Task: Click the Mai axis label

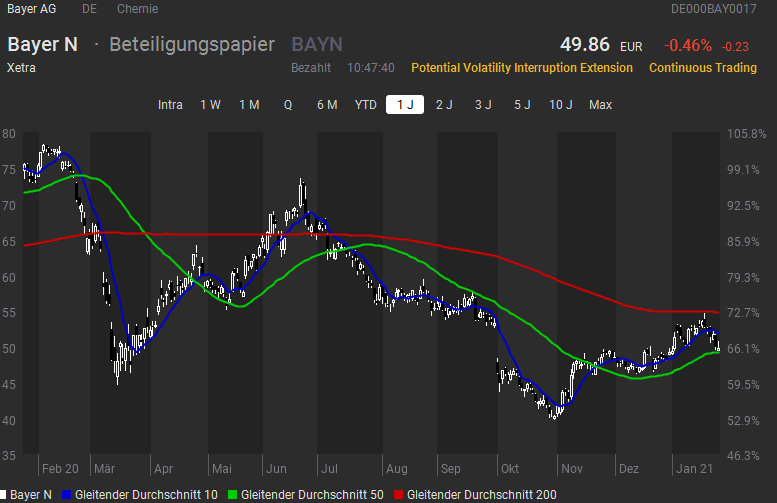Action: (x=222, y=469)
